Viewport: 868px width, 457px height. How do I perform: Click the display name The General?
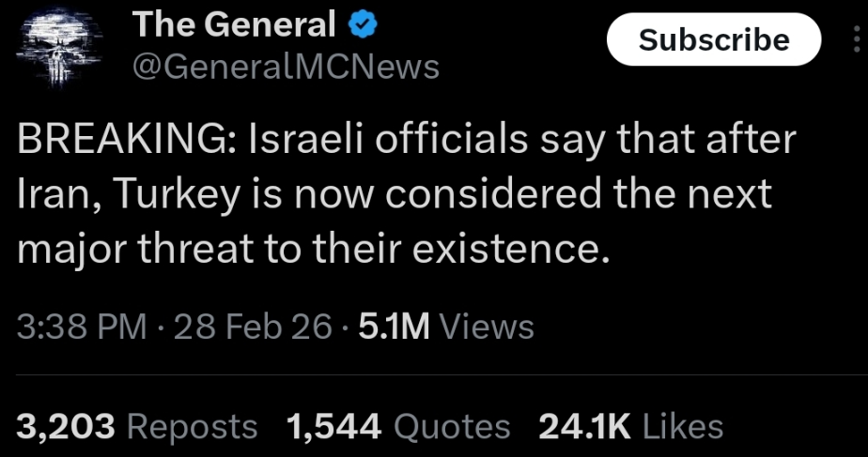pos(235,26)
